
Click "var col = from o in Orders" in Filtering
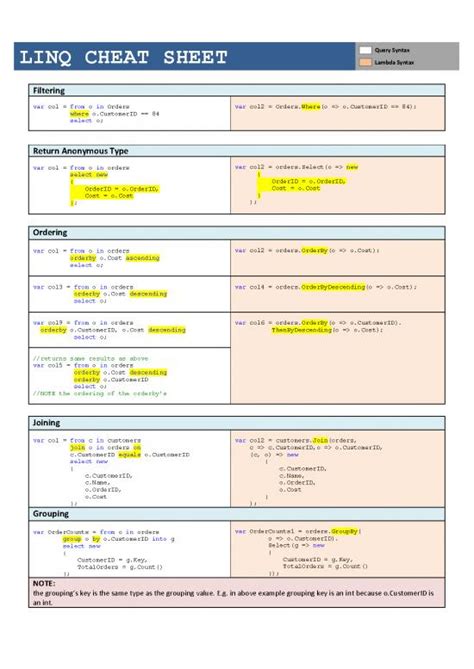coord(81,107)
